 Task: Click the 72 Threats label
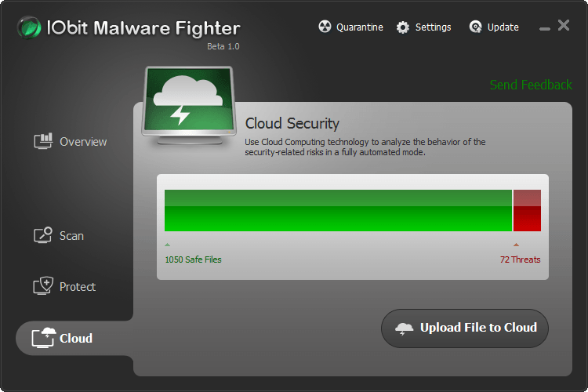[520, 260]
